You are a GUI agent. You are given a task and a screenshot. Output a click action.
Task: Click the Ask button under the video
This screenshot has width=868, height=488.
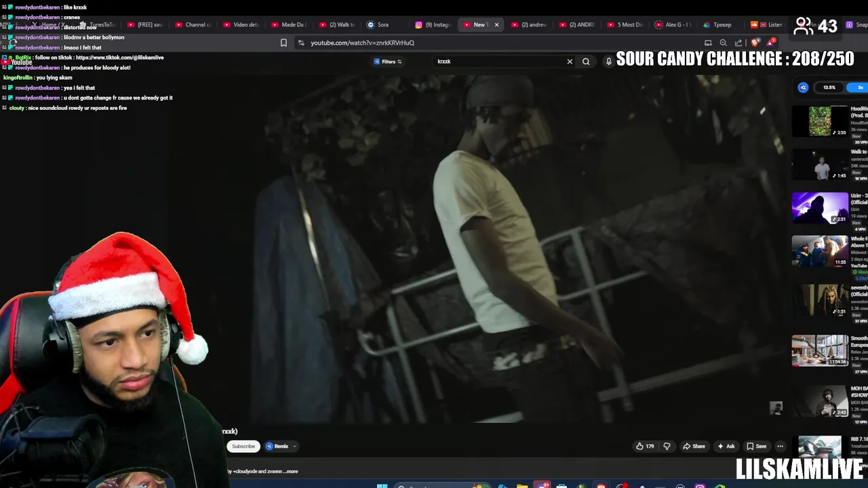(726, 446)
